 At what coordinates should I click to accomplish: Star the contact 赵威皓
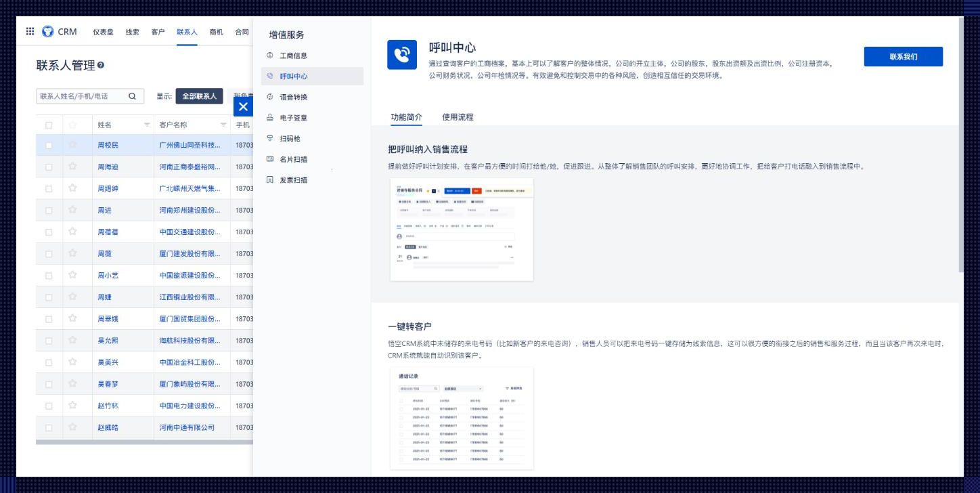(x=72, y=427)
